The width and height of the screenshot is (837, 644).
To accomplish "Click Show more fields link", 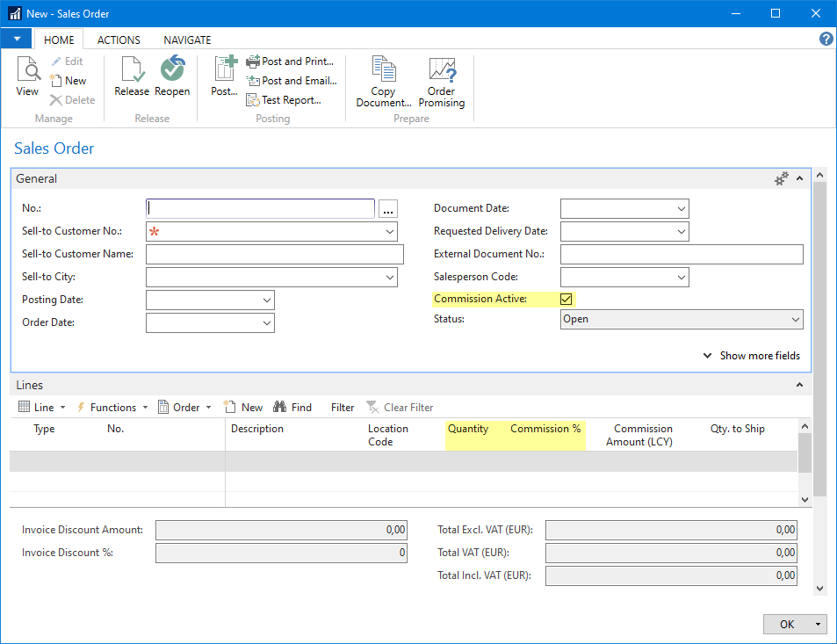I will click(753, 356).
